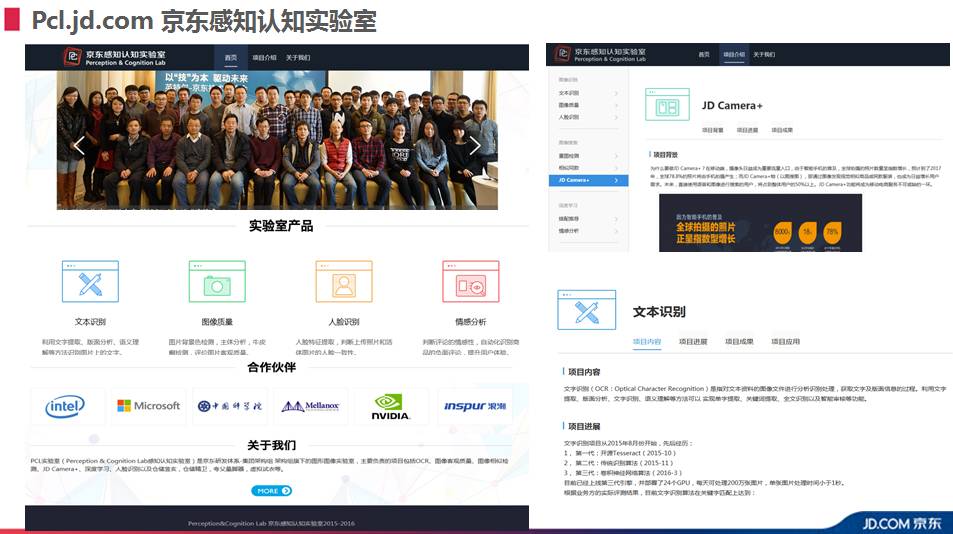
Task: Switch to 项目成果 tab under JD Camera+
Action: click(x=782, y=130)
